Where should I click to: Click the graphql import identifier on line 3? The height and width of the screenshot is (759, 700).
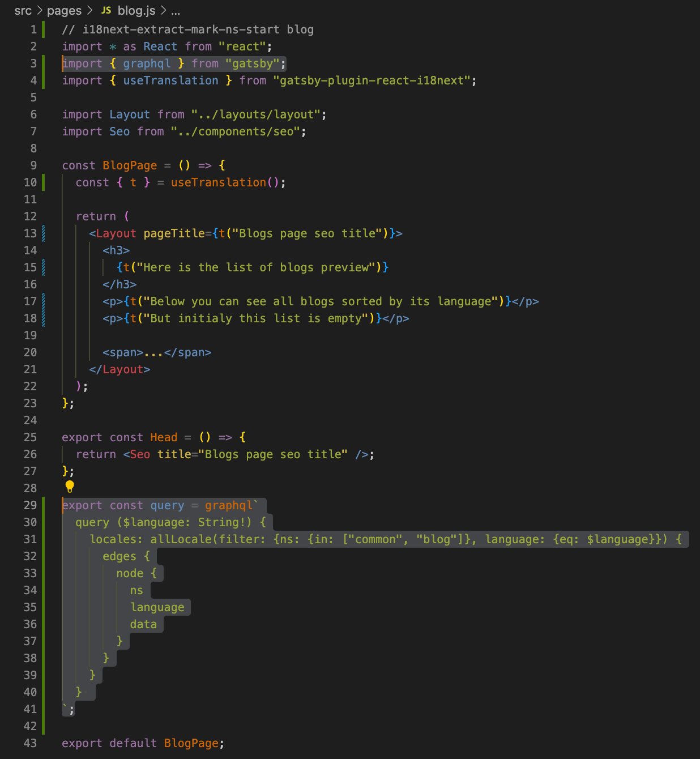pos(147,63)
